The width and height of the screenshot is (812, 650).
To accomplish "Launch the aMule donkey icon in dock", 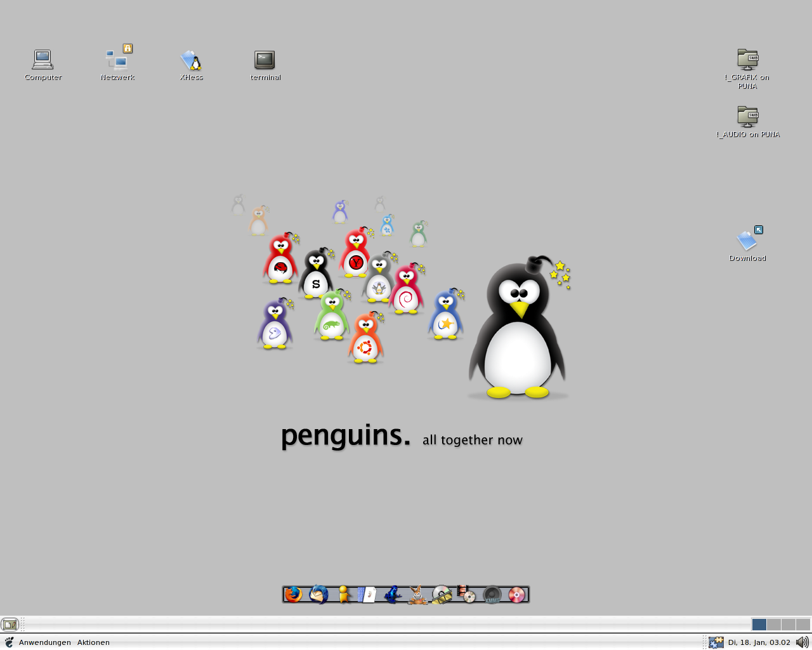I will [417, 595].
